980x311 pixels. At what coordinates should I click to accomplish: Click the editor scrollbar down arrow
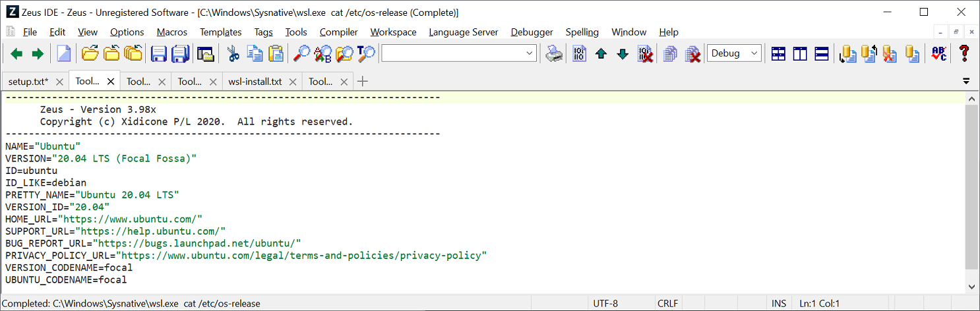[972, 287]
